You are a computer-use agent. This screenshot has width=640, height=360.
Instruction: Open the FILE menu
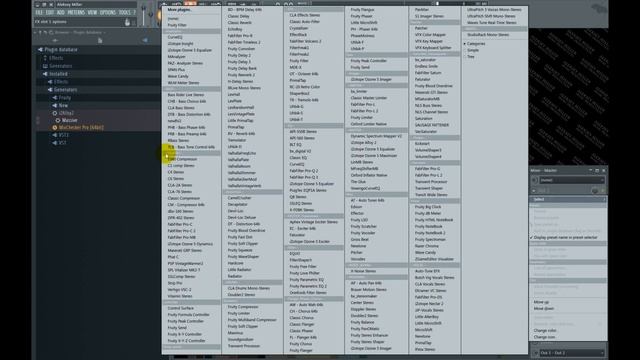[39, 13]
